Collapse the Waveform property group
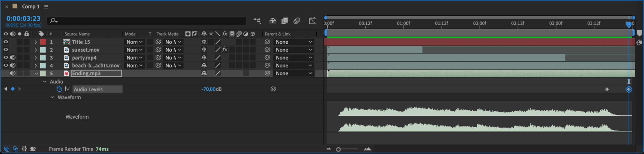 click(53, 97)
